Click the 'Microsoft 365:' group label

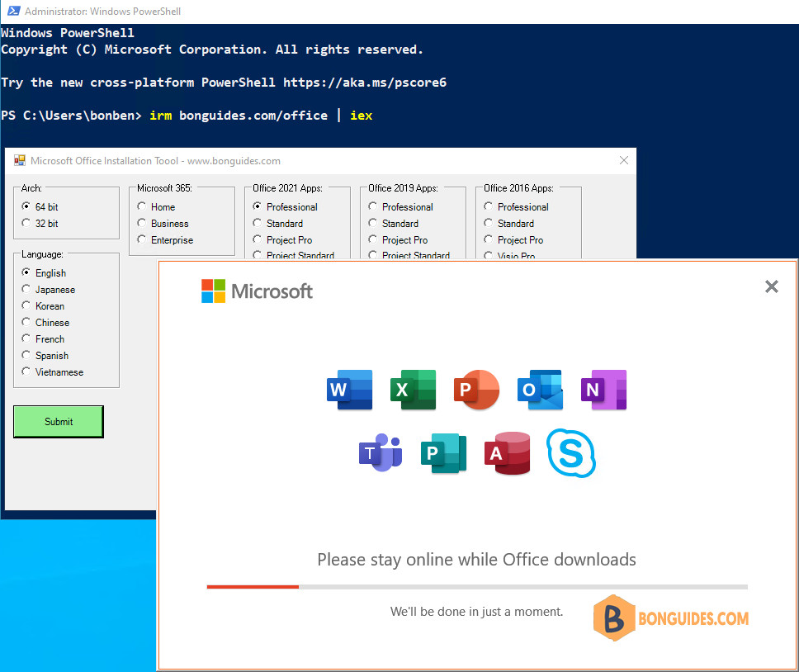pos(164,188)
